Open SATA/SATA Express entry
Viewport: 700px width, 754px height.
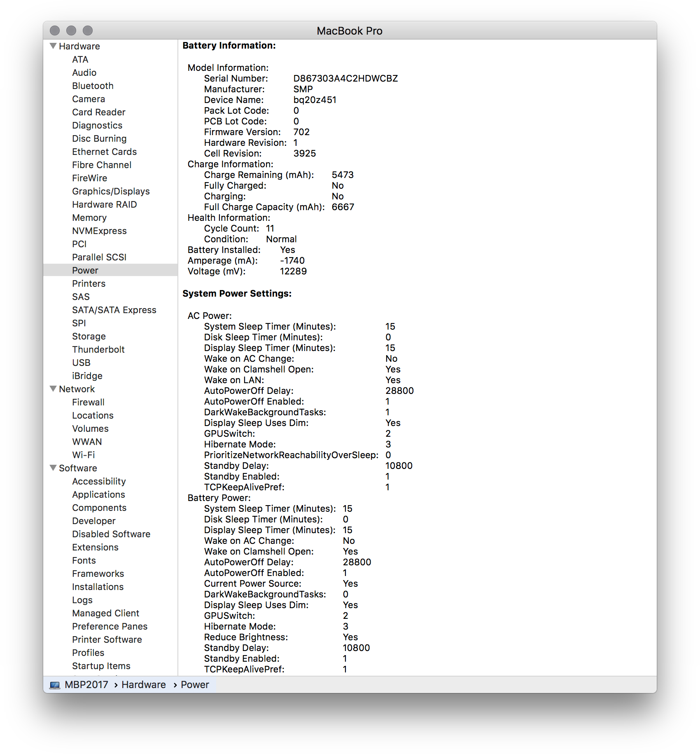[114, 310]
